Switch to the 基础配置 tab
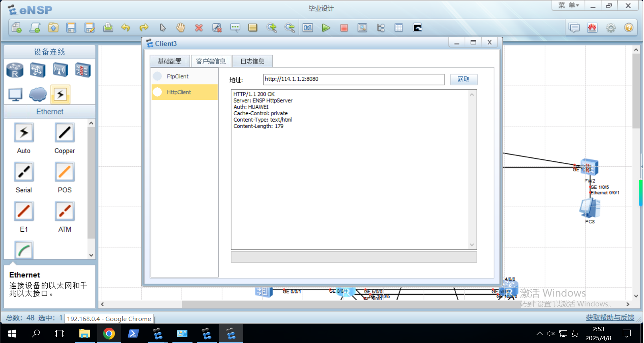The width and height of the screenshot is (644, 343). (x=170, y=61)
